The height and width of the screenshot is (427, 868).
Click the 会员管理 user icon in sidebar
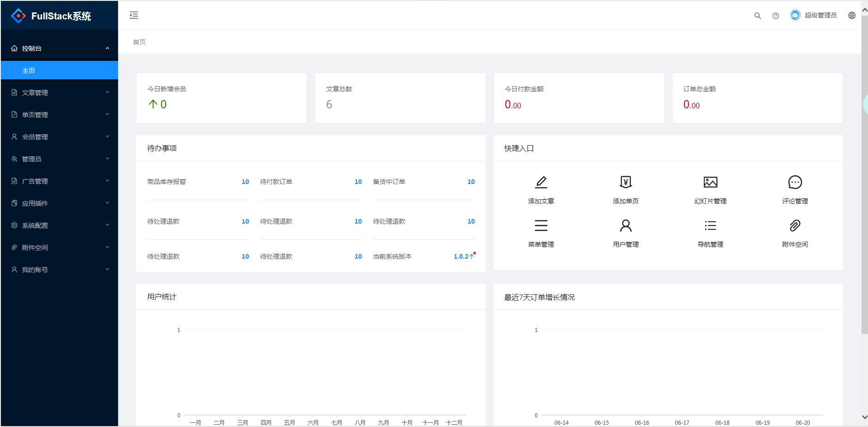tap(14, 137)
